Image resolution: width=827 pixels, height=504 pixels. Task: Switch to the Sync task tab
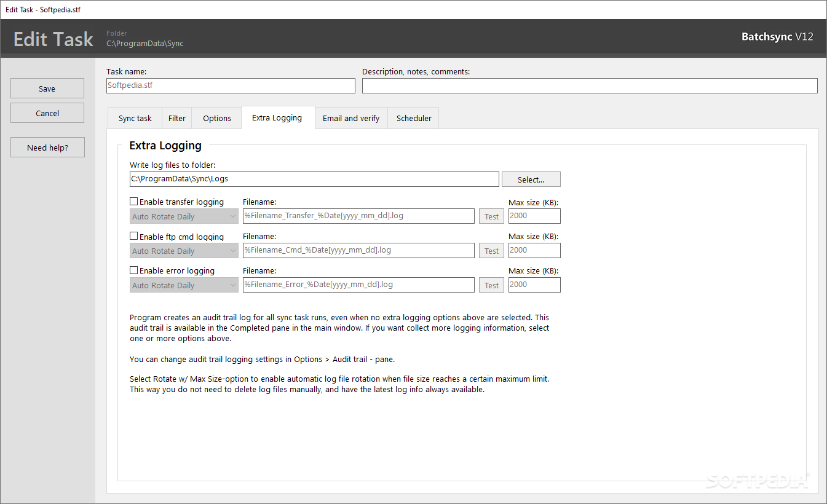coord(135,118)
